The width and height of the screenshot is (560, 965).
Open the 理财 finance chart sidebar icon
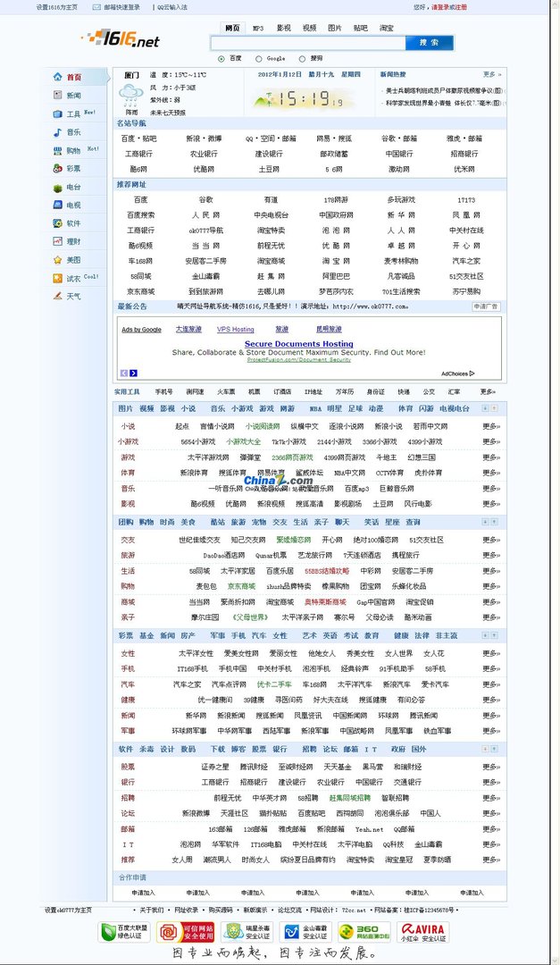(x=57, y=241)
